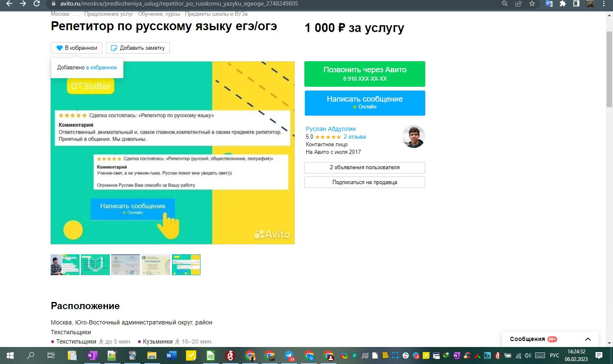Screen dimensions: 613x364
Task: Reload the Avito page
Action: tap(37, 3)
